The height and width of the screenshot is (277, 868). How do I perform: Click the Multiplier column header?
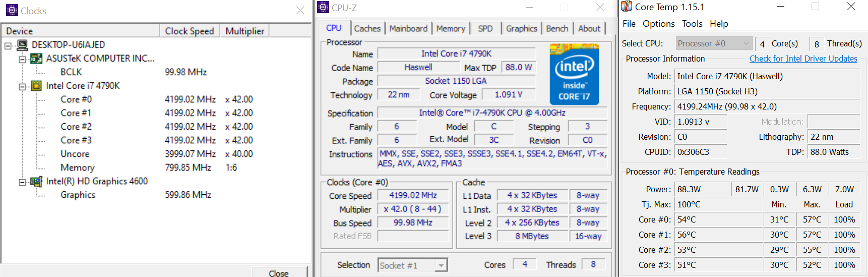click(245, 31)
